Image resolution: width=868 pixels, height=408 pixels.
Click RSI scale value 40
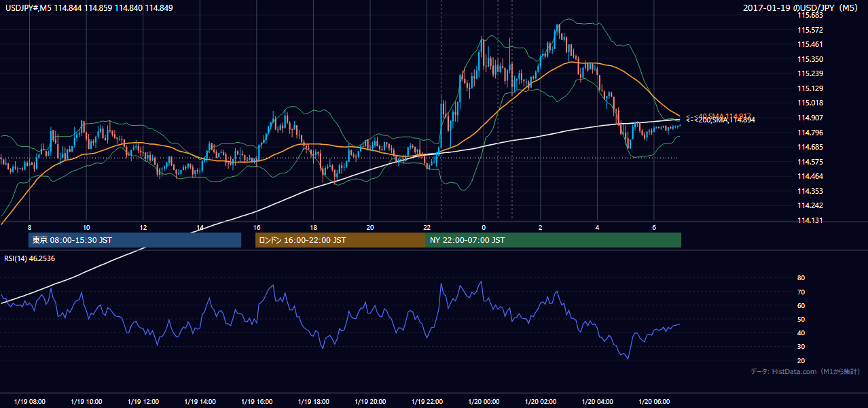point(801,333)
